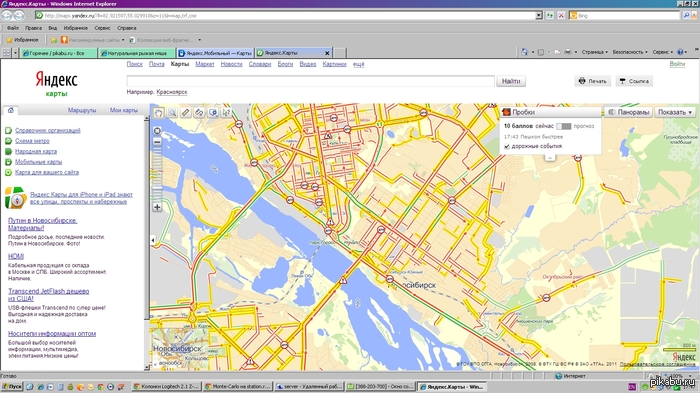Open the server remote desktop taskbar button
The height and width of the screenshot is (393, 700).
(x=308, y=387)
